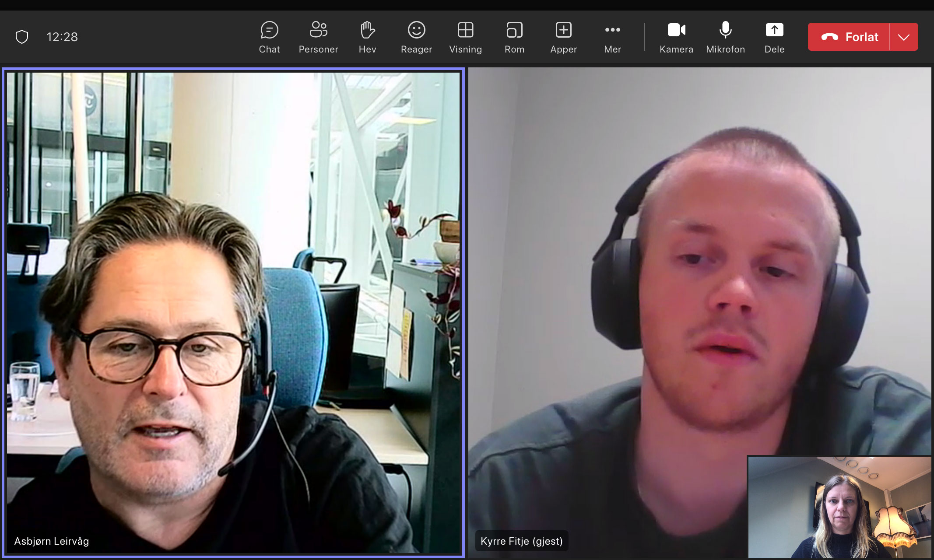
Task: Click the Asbjørn Leirvåg name label
Action: 52,541
